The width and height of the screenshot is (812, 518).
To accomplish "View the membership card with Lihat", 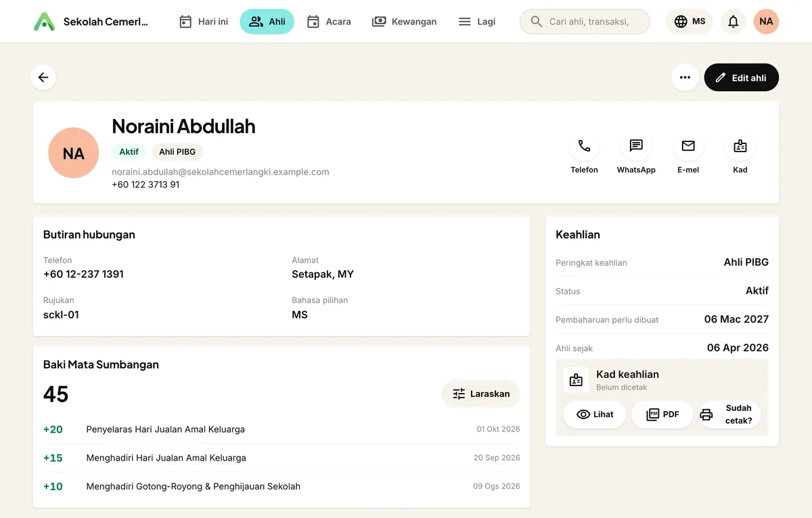I will (595, 415).
